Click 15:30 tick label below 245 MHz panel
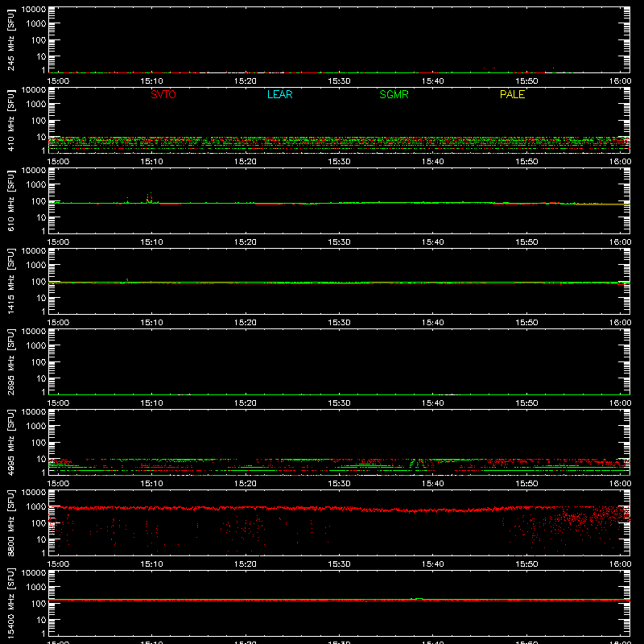 click(x=339, y=81)
